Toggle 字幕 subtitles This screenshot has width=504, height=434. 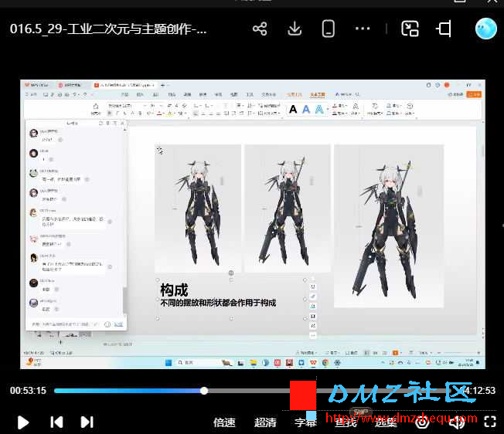point(305,422)
